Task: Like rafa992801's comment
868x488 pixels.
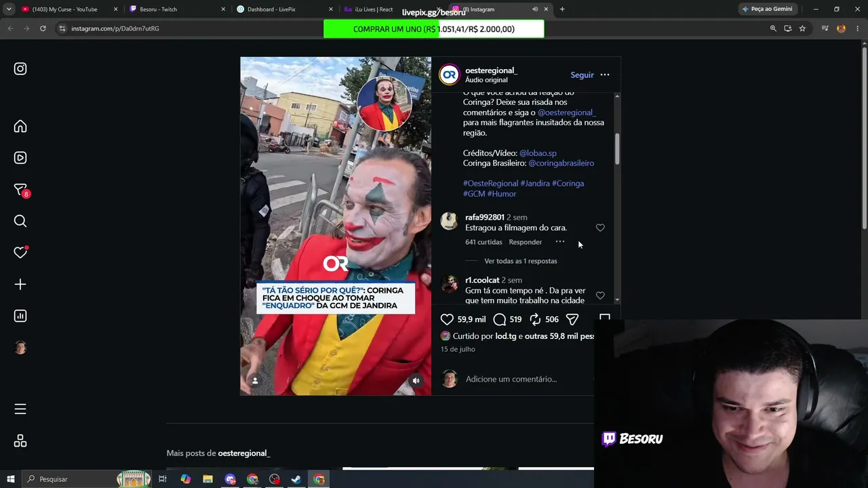Action: click(600, 228)
